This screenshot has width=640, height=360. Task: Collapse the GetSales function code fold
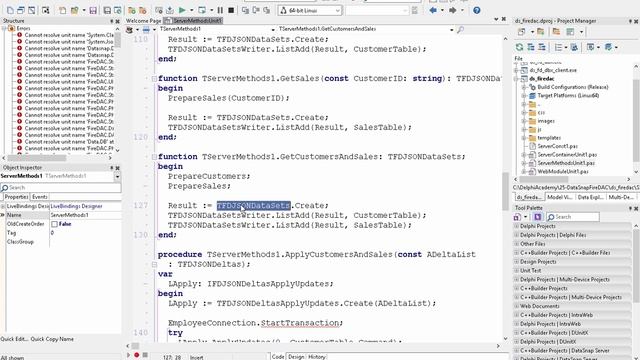tap(154, 78)
